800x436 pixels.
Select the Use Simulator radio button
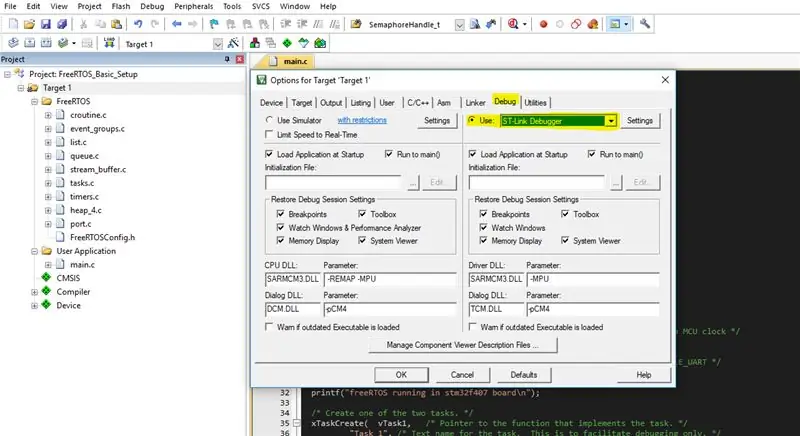pos(269,120)
